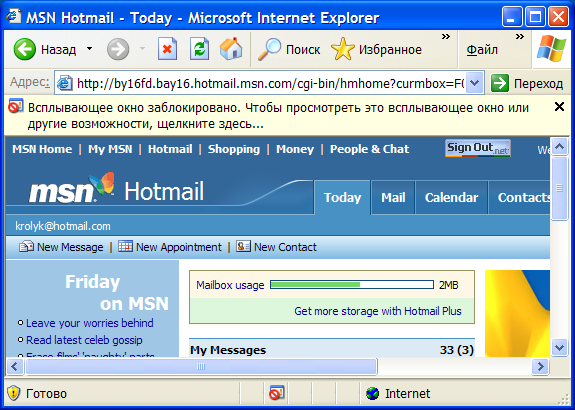This screenshot has height=410, width=575.
Task: Click the Stop loading red X icon
Action: 167,49
